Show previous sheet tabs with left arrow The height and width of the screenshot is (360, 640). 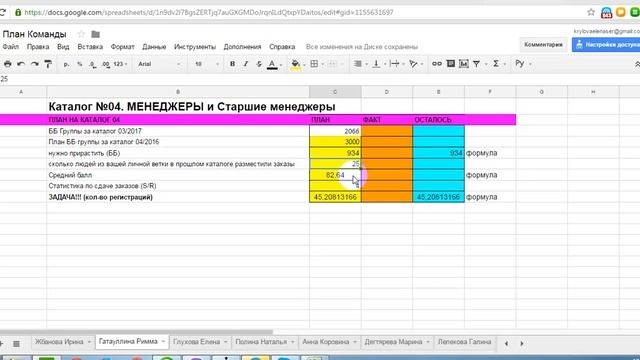[x=507, y=344]
